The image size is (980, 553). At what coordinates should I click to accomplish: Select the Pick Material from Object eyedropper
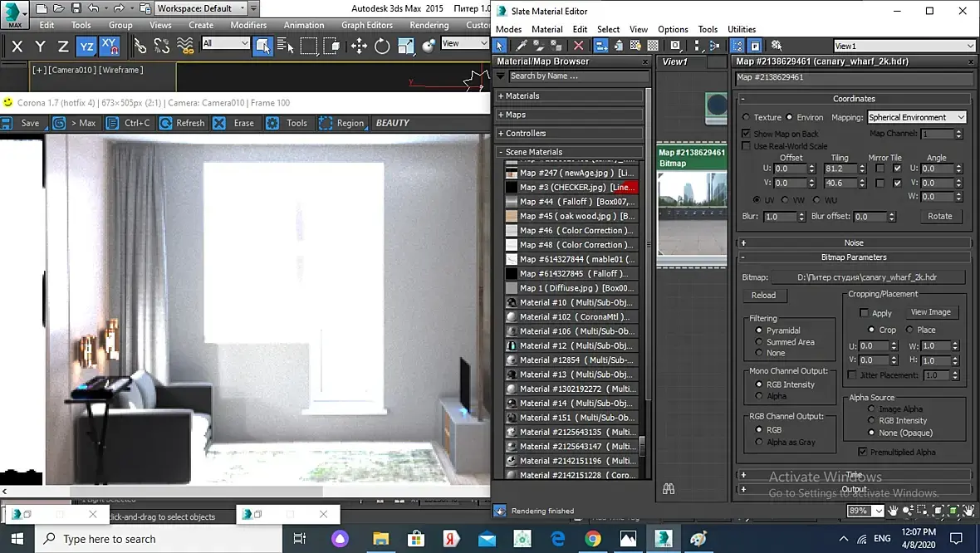point(521,46)
